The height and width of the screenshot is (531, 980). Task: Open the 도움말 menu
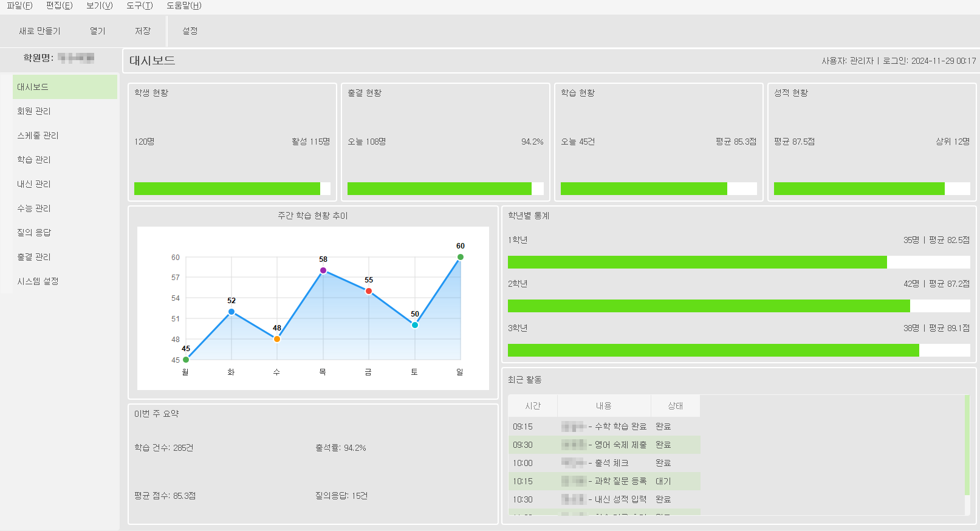click(183, 5)
